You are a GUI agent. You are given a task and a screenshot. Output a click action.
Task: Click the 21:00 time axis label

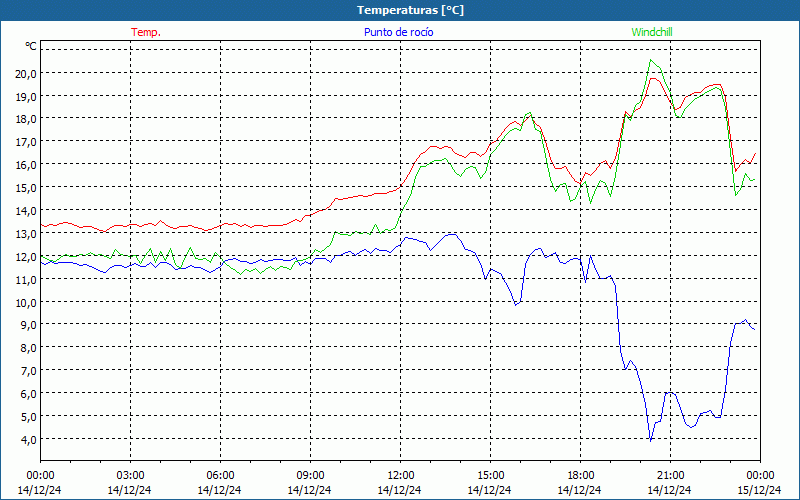pos(670,476)
